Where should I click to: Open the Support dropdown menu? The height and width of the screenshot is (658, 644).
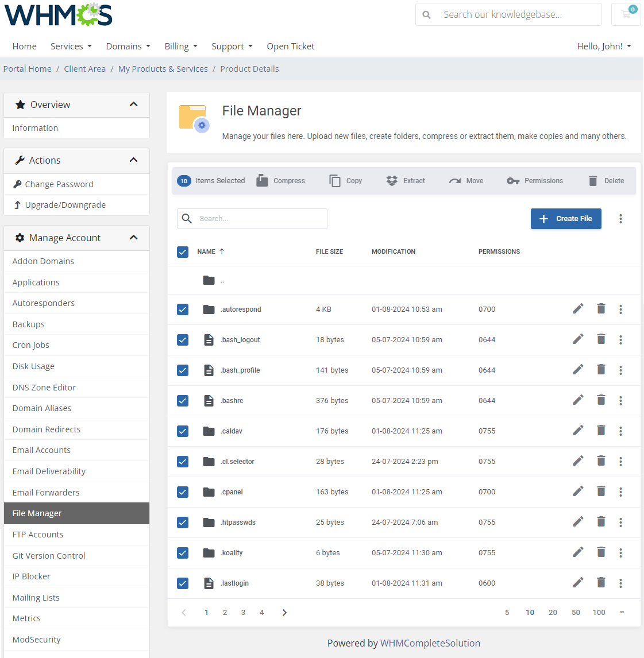tap(232, 46)
